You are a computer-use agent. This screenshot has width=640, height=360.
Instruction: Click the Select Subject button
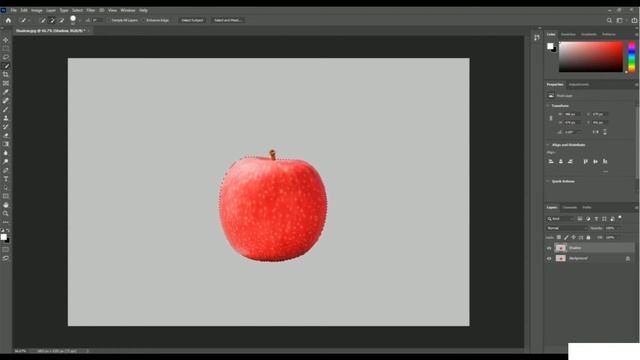[192, 20]
